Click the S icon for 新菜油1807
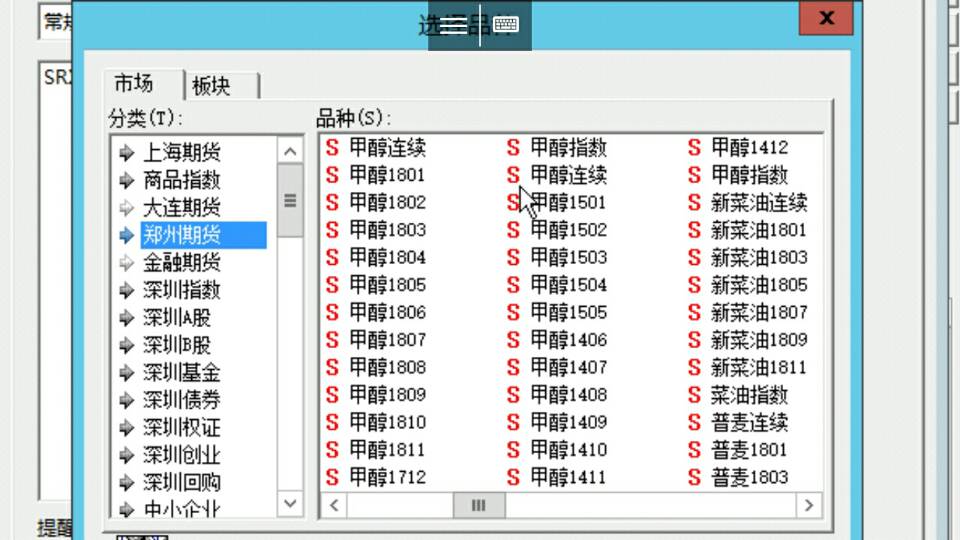Screen dimensions: 960x540 coord(694,312)
